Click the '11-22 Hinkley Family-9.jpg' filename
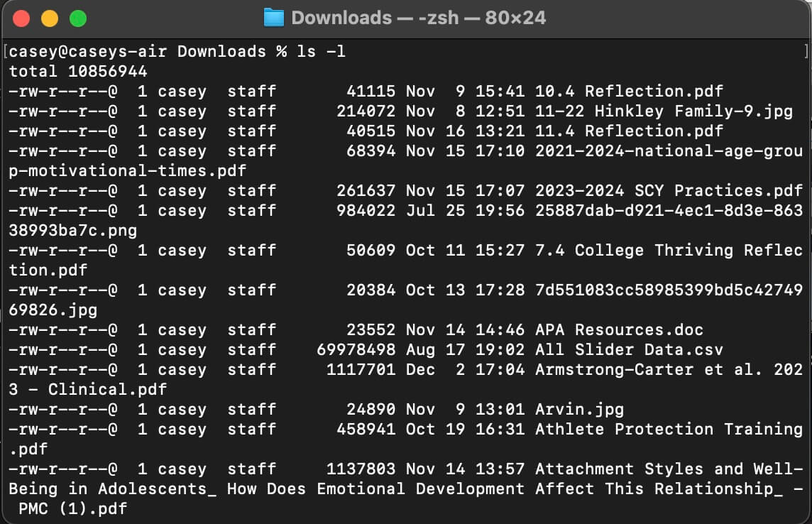Viewport: 812px width, 524px height. [664, 111]
